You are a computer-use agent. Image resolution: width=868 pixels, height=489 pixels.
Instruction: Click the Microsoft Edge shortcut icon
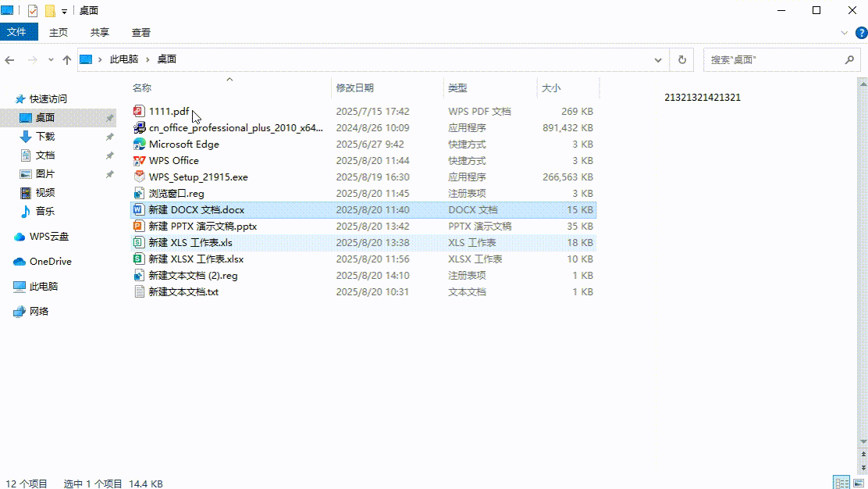click(x=139, y=144)
